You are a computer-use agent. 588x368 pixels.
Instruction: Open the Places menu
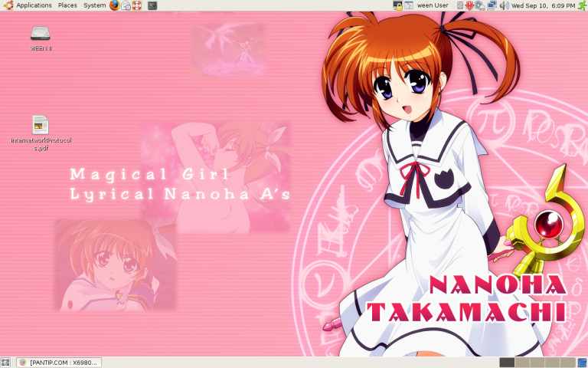coord(67,5)
